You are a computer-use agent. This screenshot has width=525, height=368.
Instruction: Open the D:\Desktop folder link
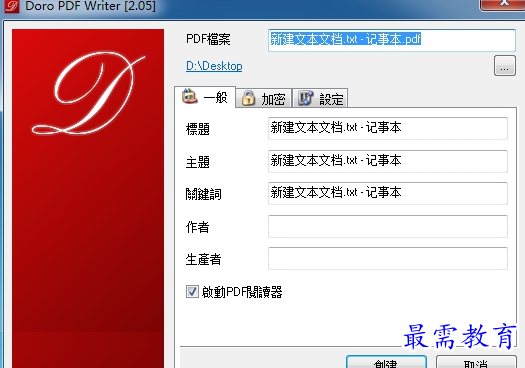[214, 66]
